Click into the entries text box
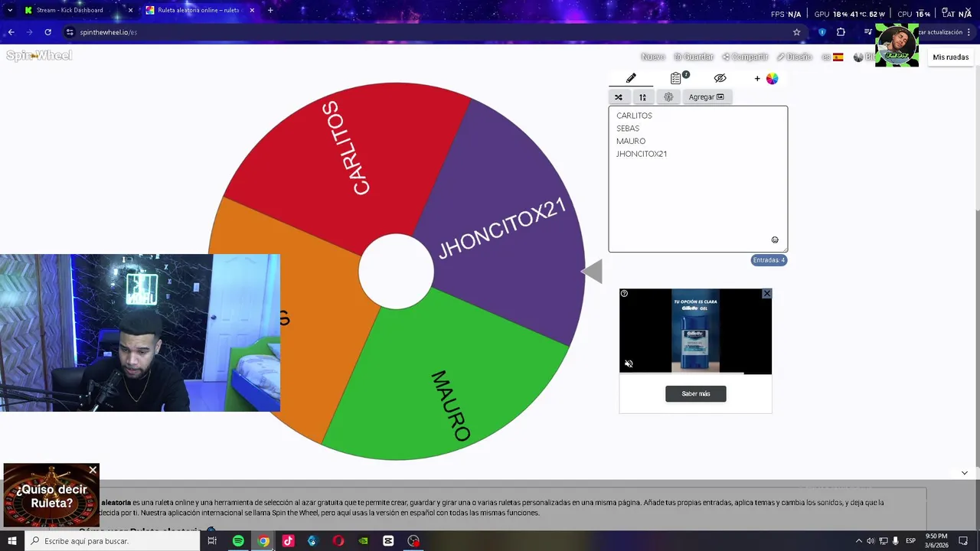 click(697, 179)
